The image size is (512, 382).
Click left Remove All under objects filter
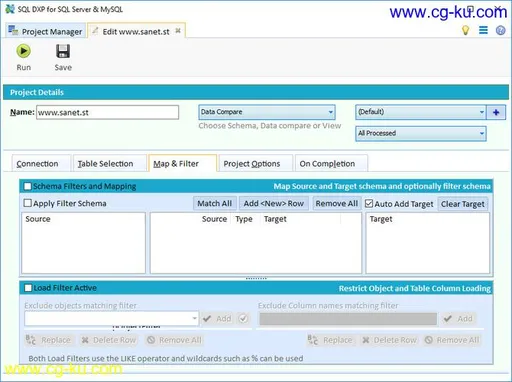(175, 340)
